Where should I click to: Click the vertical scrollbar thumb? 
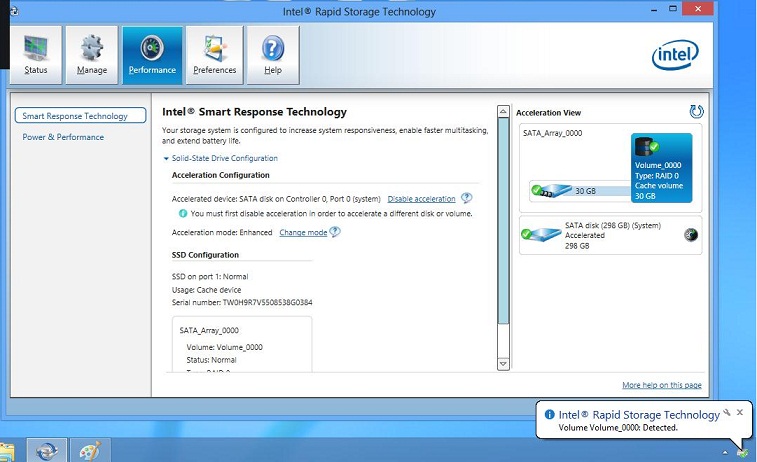click(x=503, y=221)
